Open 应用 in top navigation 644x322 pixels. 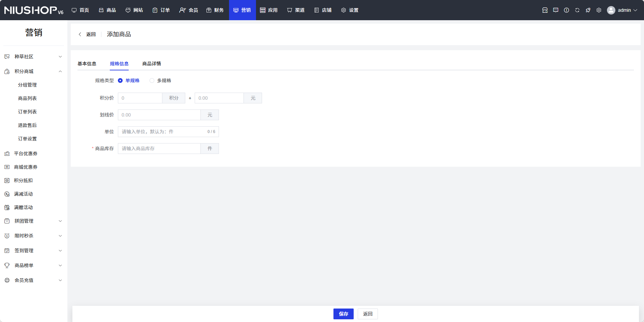(x=269, y=10)
